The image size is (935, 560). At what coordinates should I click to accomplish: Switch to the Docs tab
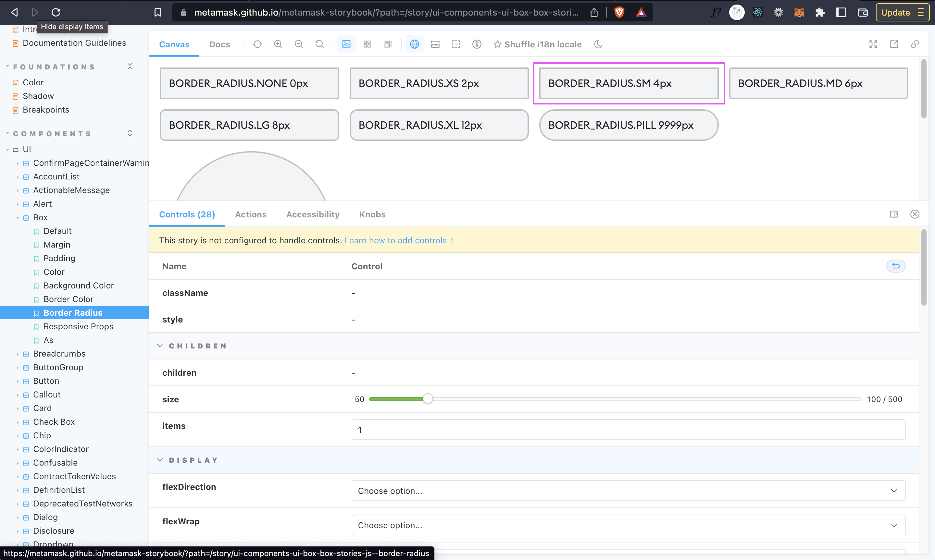click(x=219, y=44)
